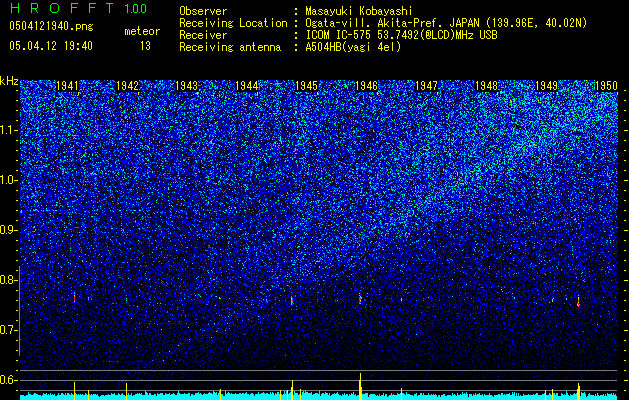Image resolution: width=629 pixels, height=400 pixels.
Task: Click the kHz axis unit label
Action: (x=9, y=81)
